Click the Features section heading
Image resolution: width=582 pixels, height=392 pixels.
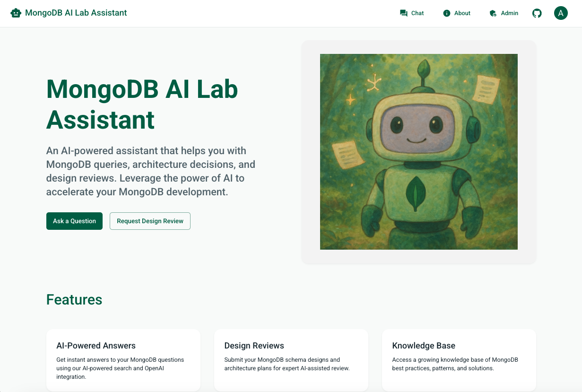[x=74, y=300]
